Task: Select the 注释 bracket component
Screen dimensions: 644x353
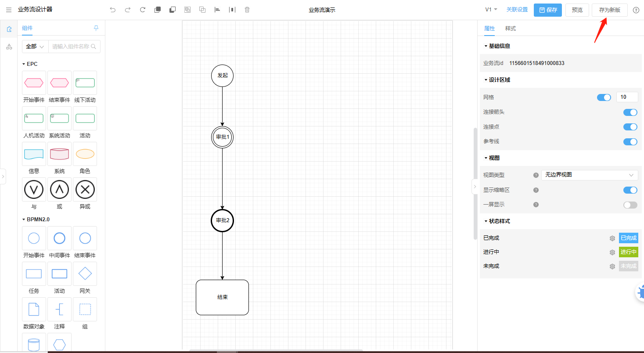Action: click(x=59, y=309)
